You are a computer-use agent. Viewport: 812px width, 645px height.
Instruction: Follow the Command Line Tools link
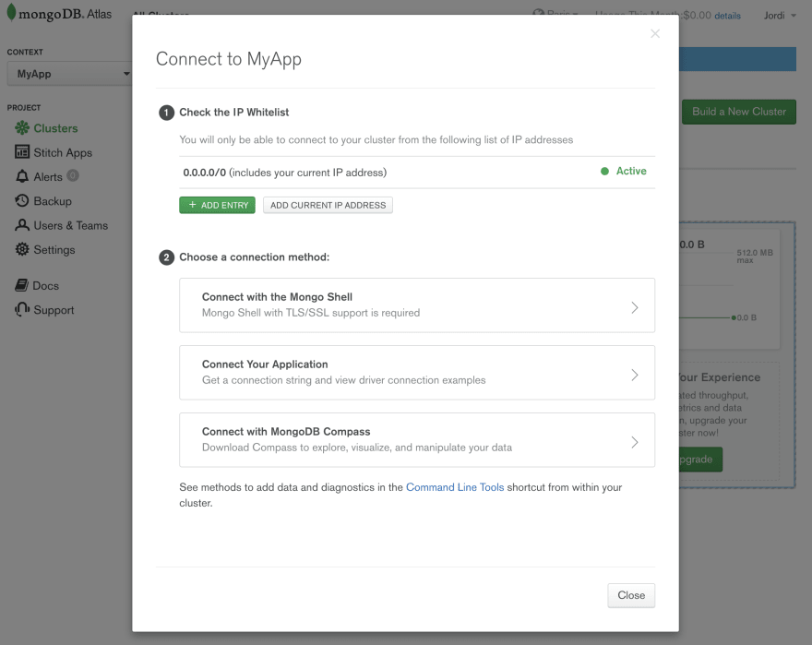point(455,487)
